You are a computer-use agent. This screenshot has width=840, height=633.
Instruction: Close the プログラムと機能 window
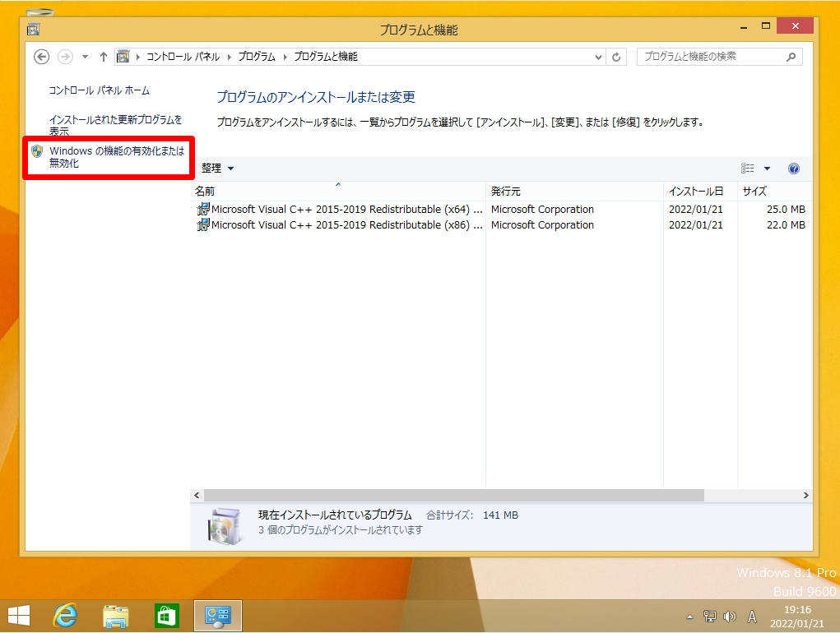795,25
